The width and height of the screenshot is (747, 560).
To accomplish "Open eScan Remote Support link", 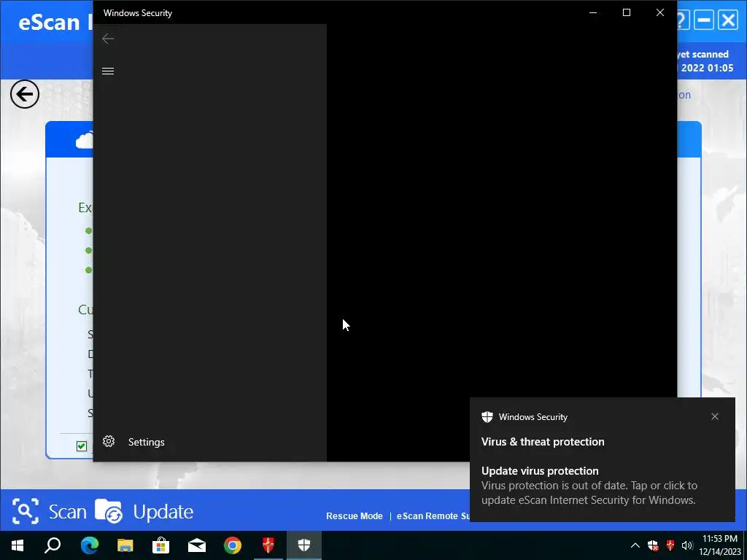I will [x=433, y=516].
